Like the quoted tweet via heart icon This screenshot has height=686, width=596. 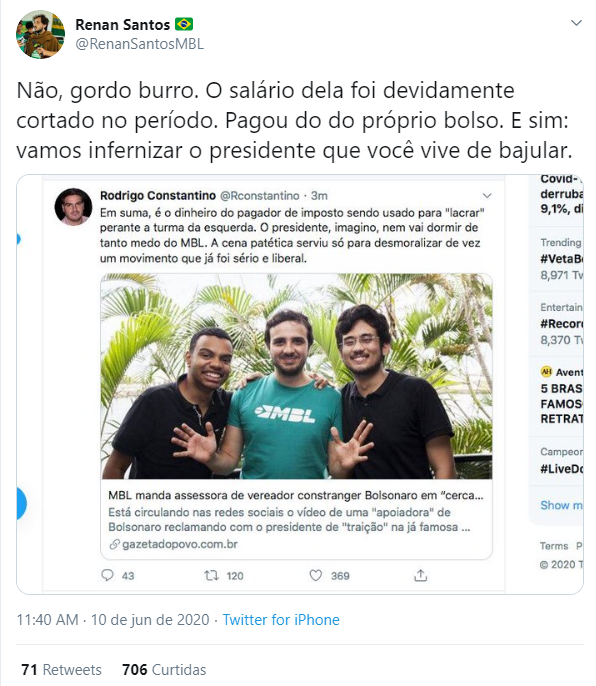tap(316, 575)
